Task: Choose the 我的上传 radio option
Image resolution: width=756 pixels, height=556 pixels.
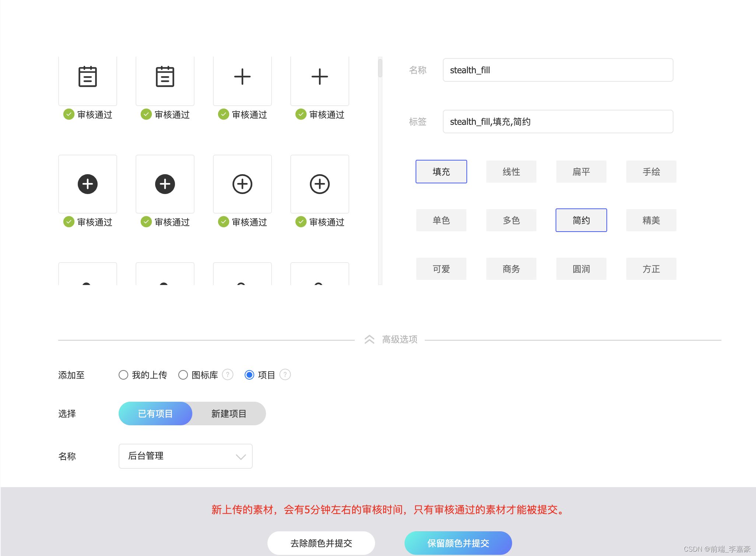Action: point(123,375)
